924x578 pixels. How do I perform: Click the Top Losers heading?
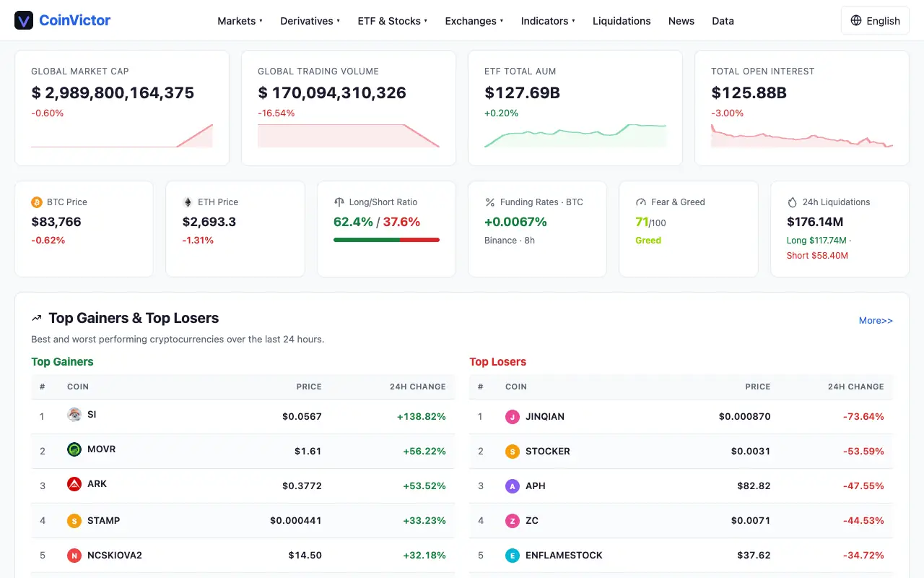pyautogui.click(x=498, y=362)
